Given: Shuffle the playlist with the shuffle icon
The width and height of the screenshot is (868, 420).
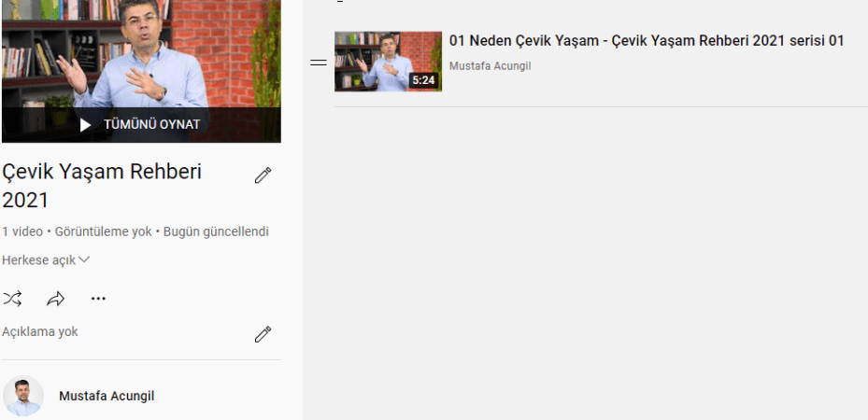Looking at the screenshot, I should pyautogui.click(x=12, y=299).
